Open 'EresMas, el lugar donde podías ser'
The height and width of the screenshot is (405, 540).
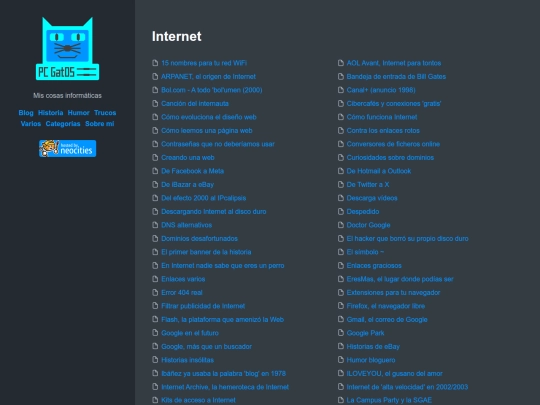tap(400, 279)
